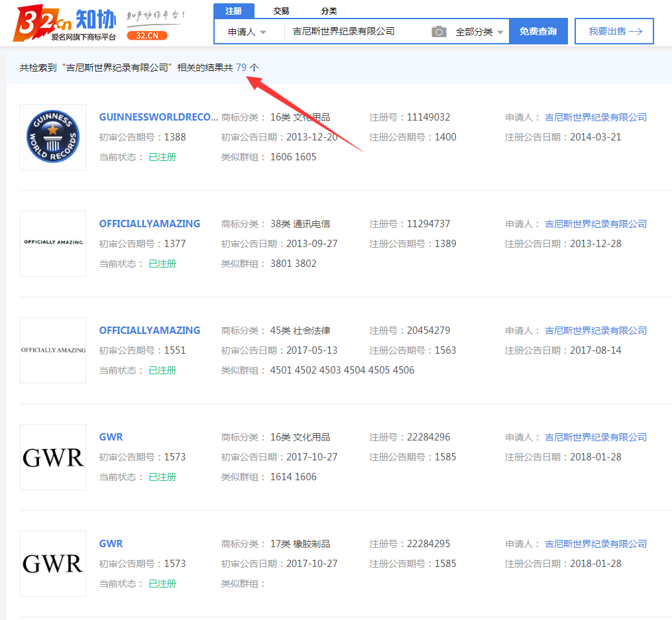Select the 注册 tab
Image resolution: width=672 pixels, height=620 pixels.
233,11
